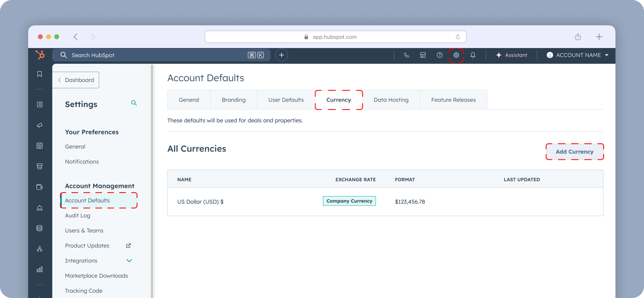The image size is (644, 298).
Task: Open the reporting bar chart icon
Action: (40, 269)
